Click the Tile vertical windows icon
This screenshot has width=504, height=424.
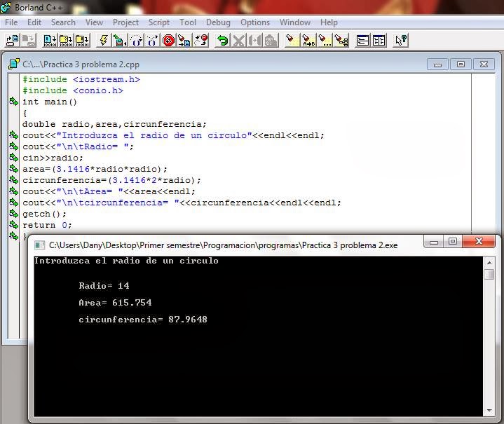tap(379, 41)
